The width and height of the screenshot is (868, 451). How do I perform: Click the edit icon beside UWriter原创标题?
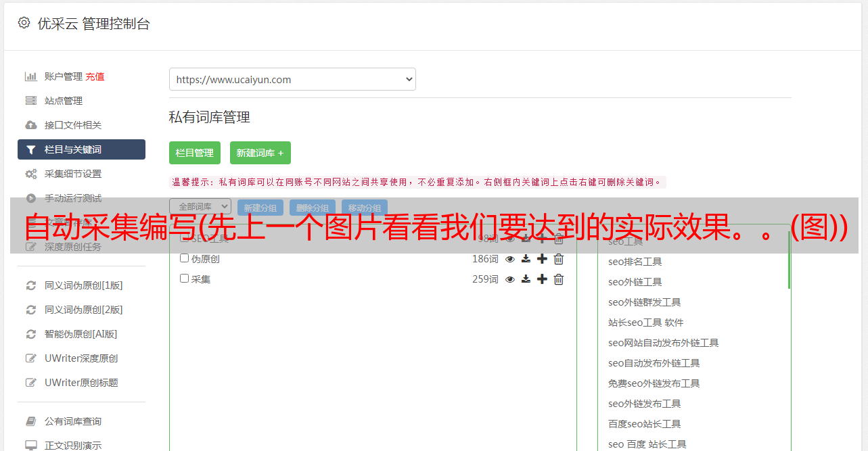[31, 383]
